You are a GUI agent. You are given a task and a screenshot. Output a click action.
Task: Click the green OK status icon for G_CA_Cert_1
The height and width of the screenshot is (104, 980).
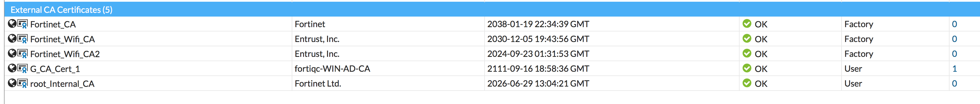tap(747, 68)
